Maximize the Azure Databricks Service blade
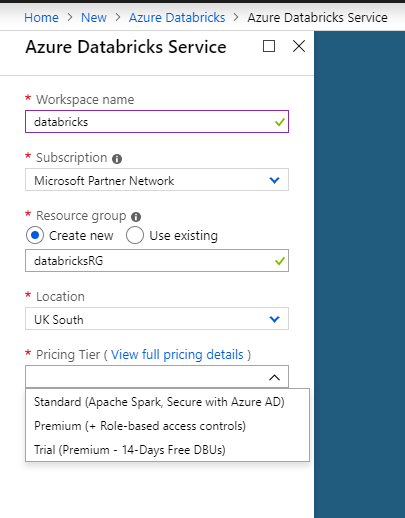Screen dimensions: 405x518 point(269,46)
